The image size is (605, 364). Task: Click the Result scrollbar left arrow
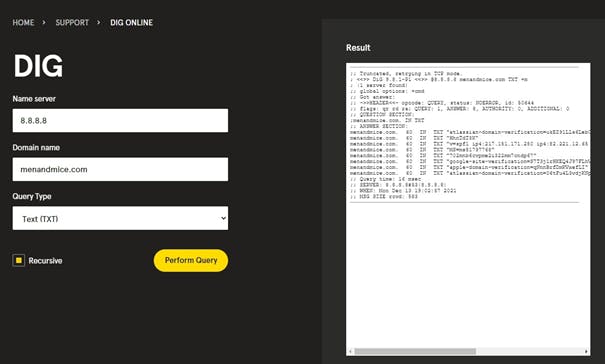tap(350, 351)
